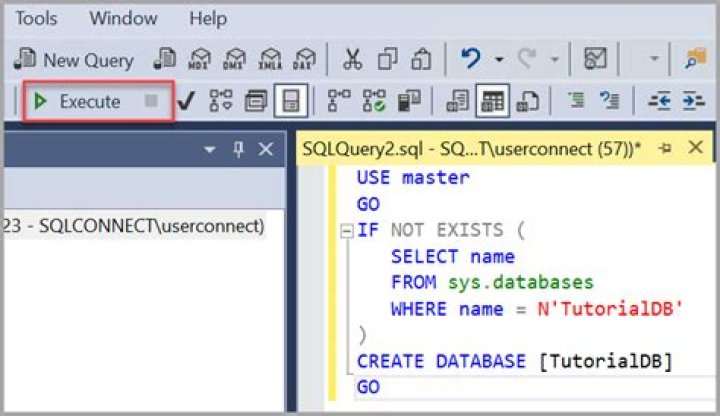Click the Parse checkmark icon
This screenshot has width=720, height=416.
[185, 101]
